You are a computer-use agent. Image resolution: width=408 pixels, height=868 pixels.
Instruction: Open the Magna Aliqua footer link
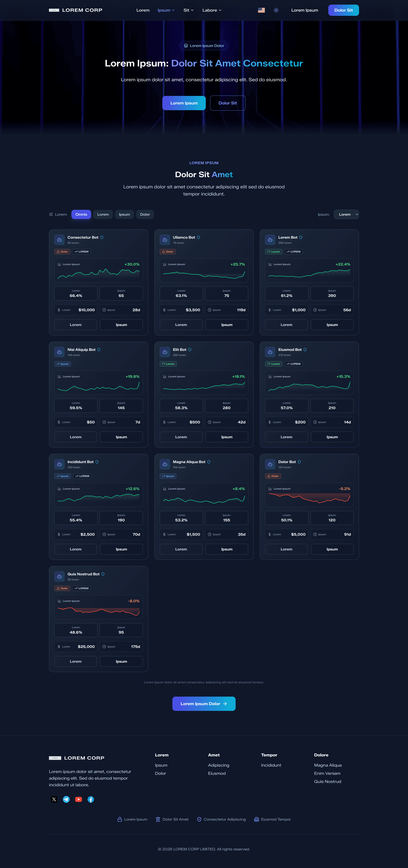(x=328, y=765)
